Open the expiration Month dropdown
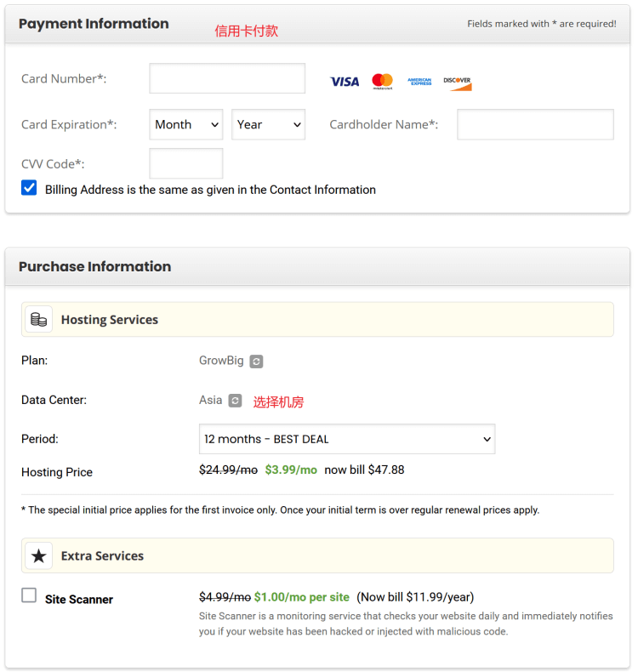This screenshot has height=672, width=638. pos(186,124)
